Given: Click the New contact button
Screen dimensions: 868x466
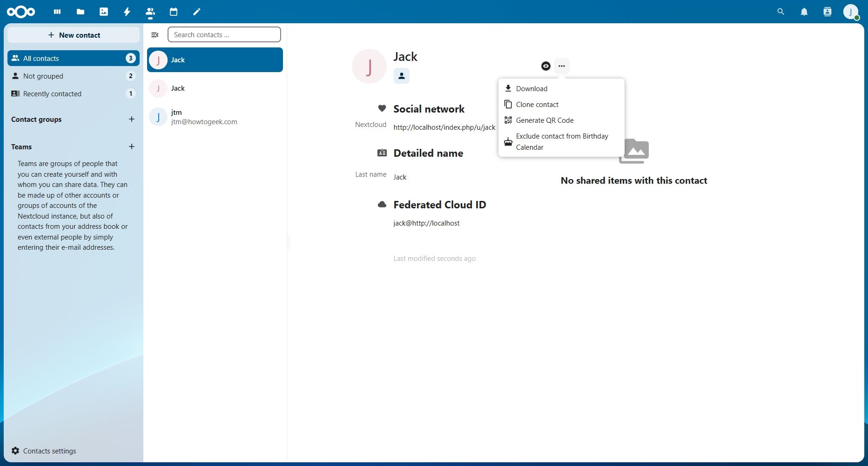Looking at the screenshot, I should pos(74,35).
